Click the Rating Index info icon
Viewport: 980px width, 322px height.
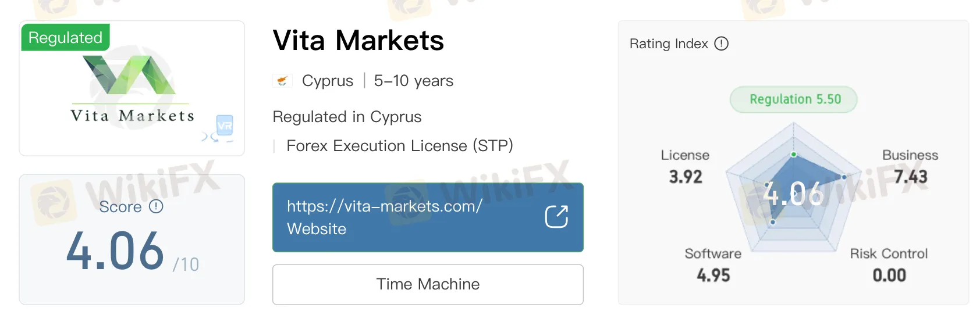(721, 44)
